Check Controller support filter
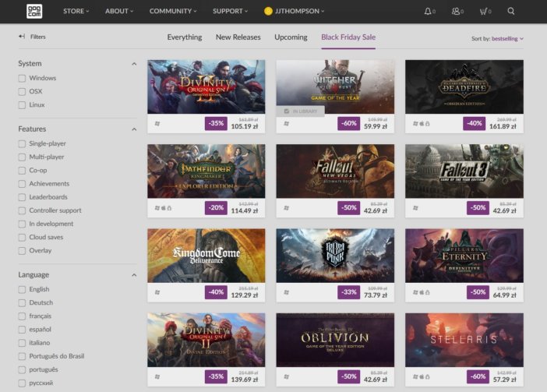 pyautogui.click(x=22, y=210)
